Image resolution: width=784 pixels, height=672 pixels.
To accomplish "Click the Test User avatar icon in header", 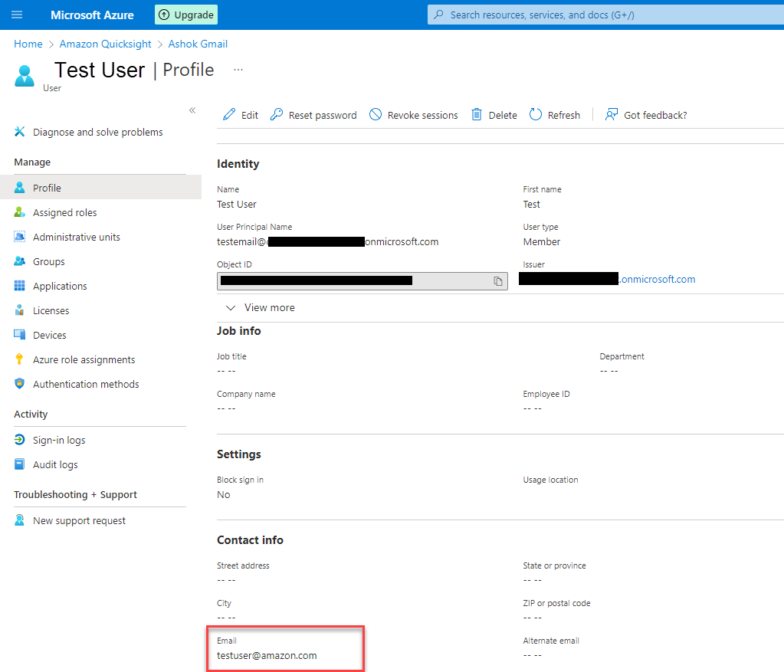I will [25, 76].
